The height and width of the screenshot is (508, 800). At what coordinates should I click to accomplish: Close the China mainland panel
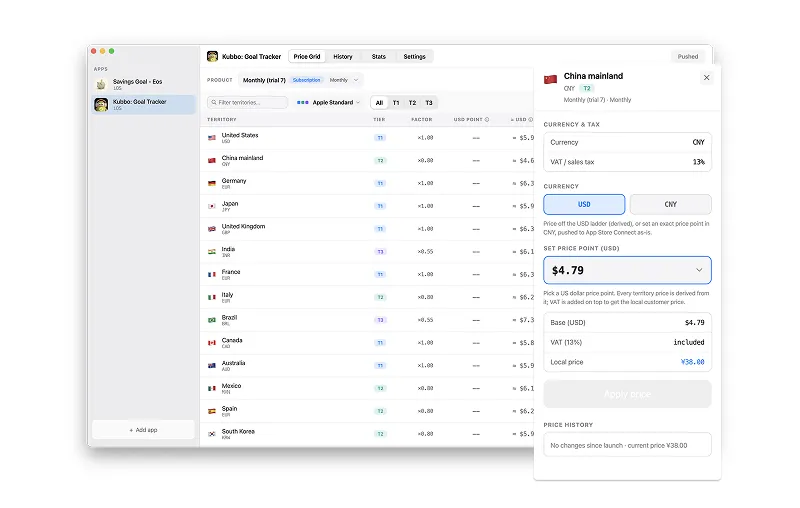(706, 78)
